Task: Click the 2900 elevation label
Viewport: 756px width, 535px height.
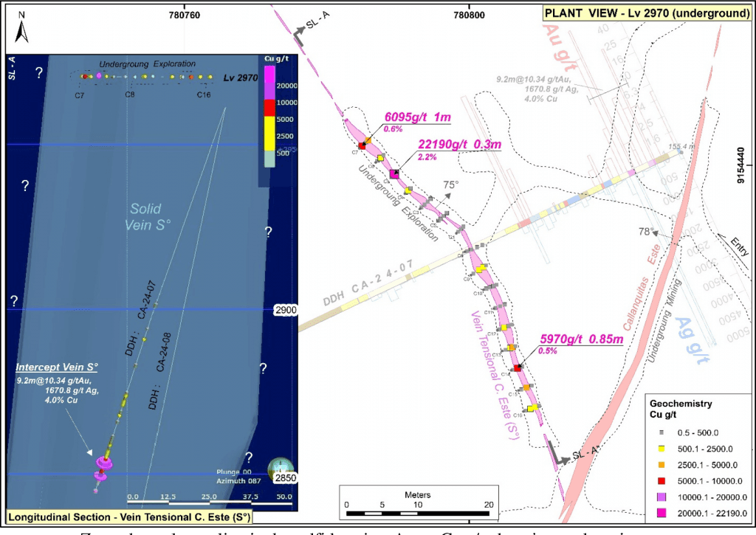Action: [286, 310]
